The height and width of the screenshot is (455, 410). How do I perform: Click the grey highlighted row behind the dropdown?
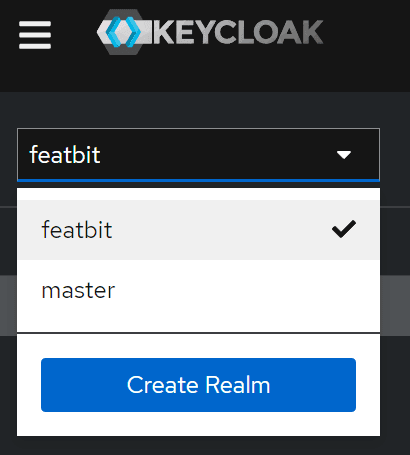395,306
